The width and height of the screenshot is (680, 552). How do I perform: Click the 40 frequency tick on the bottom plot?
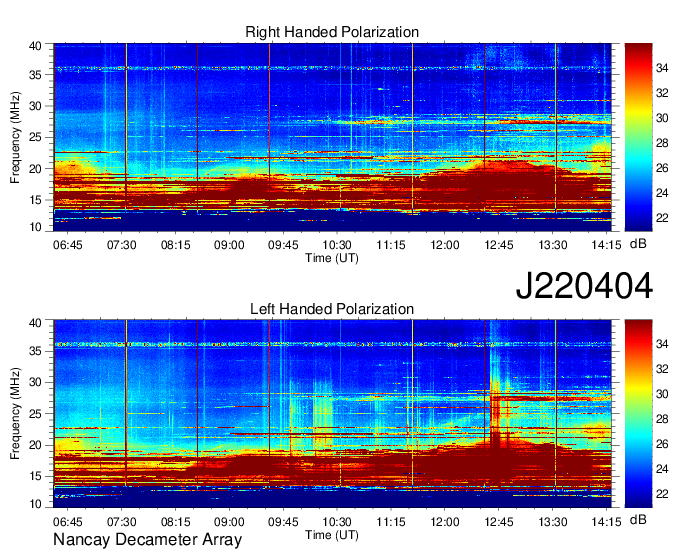pos(35,323)
